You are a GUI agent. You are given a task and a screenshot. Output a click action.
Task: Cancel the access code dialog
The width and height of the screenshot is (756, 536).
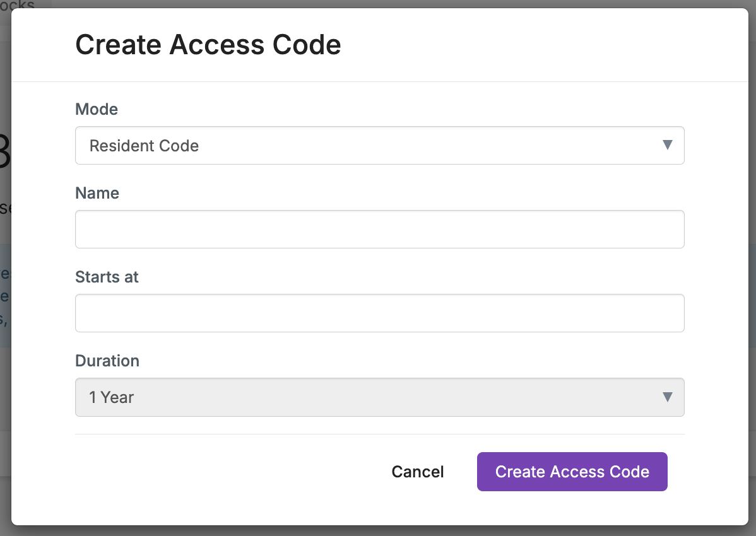coord(417,472)
